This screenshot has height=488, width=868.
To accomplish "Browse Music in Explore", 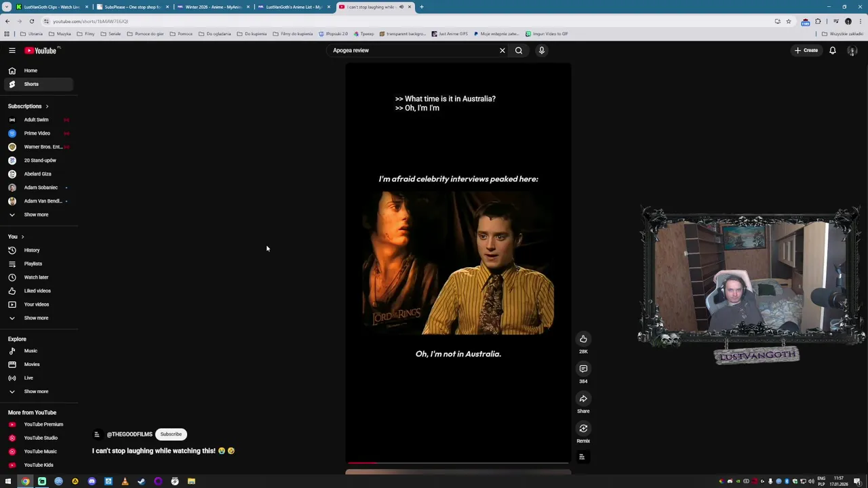I will 37,351.
